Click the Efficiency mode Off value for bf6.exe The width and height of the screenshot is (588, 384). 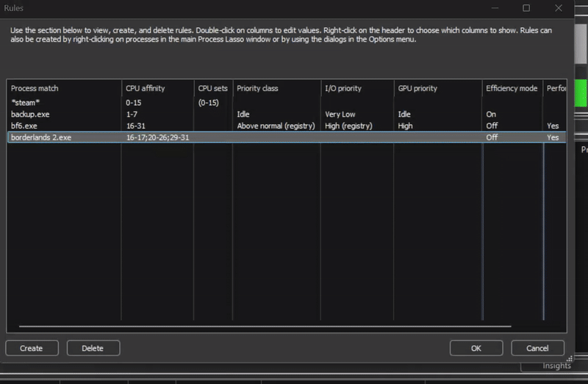pyautogui.click(x=492, y=126)
